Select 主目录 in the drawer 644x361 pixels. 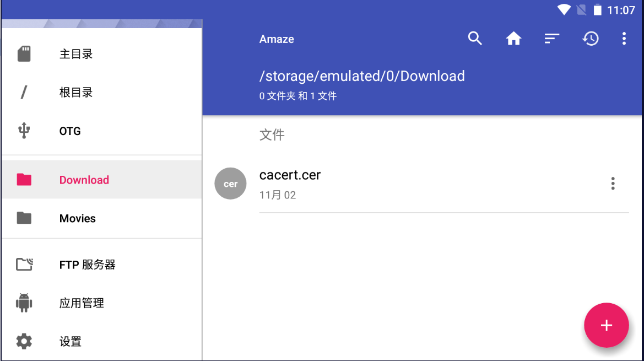coord(76,54)
